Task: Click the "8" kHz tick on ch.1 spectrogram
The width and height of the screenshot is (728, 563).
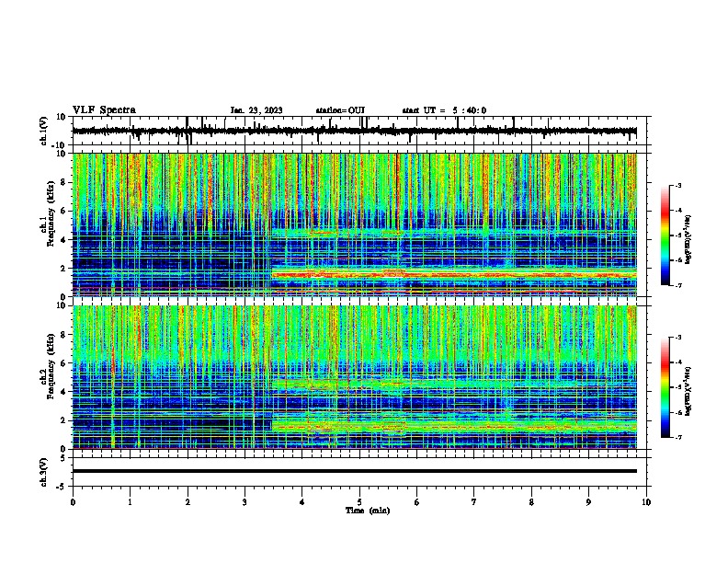Action: [63, 182]
